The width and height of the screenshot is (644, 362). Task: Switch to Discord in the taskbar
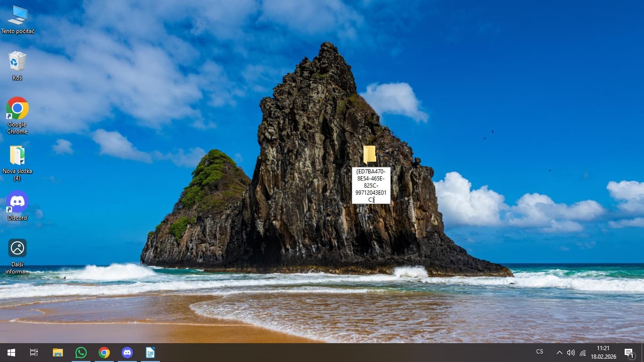click(x=127, y=353)
